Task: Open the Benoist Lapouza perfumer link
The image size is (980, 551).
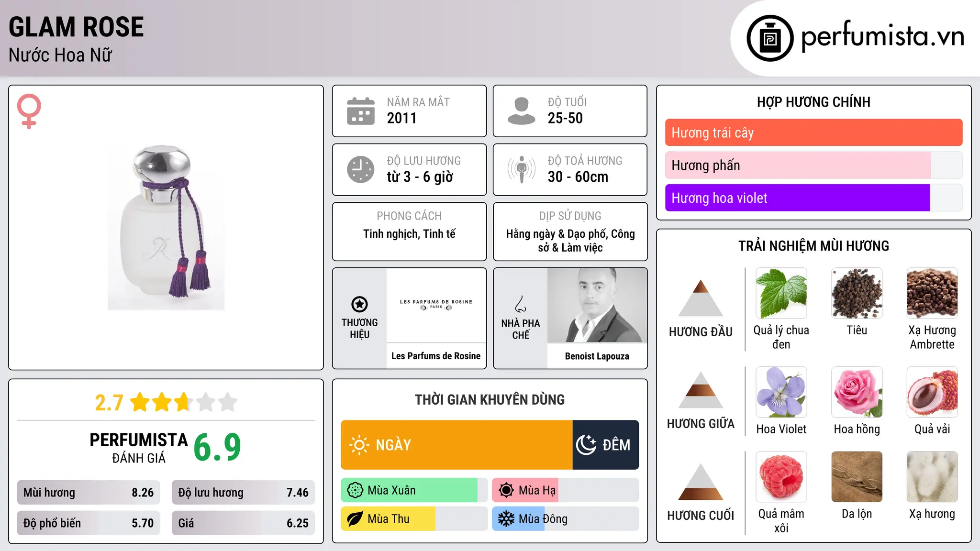Action: point(597,356)
